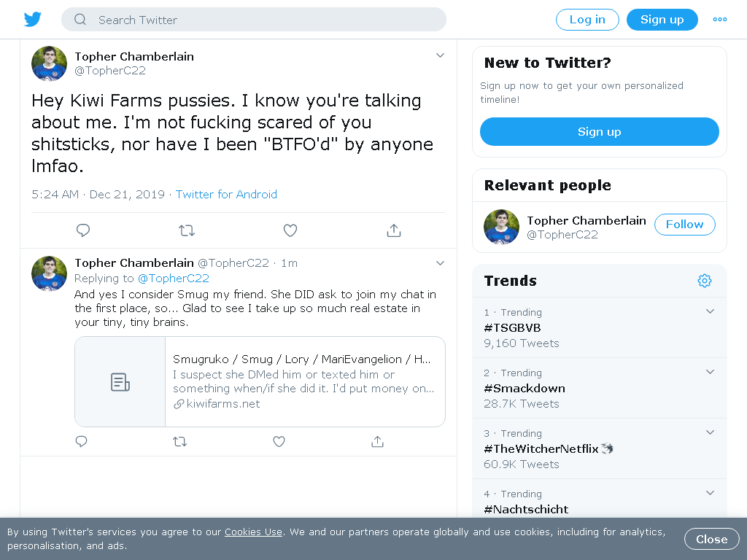Follow Topher Chamberlain in Relevant people
747x560 pixels.
(684, 225)
